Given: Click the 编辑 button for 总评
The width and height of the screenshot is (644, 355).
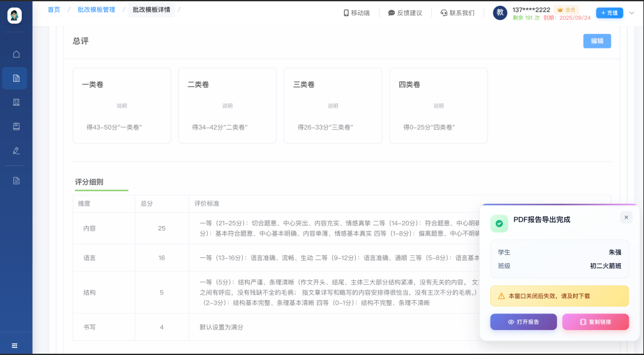Looking at the screenshot, I should pos(597,41).
